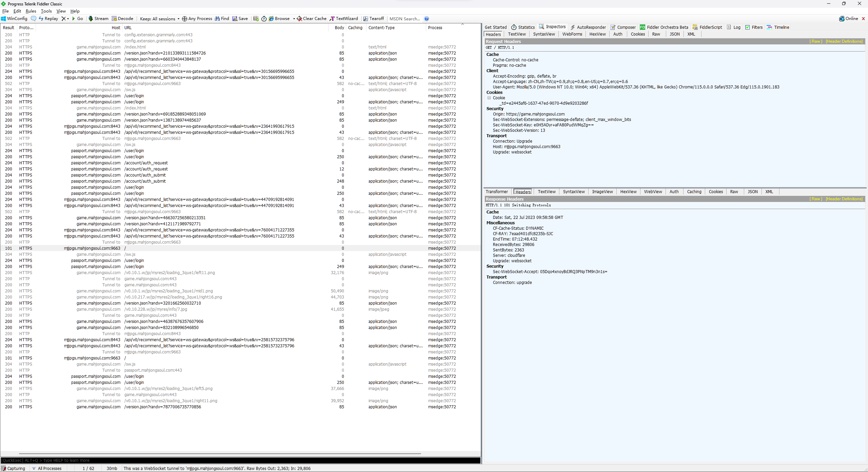Select the /v0.10.228.w/jp/myres/info/7.jpg session
868x472 pixels.
[240, 309]
